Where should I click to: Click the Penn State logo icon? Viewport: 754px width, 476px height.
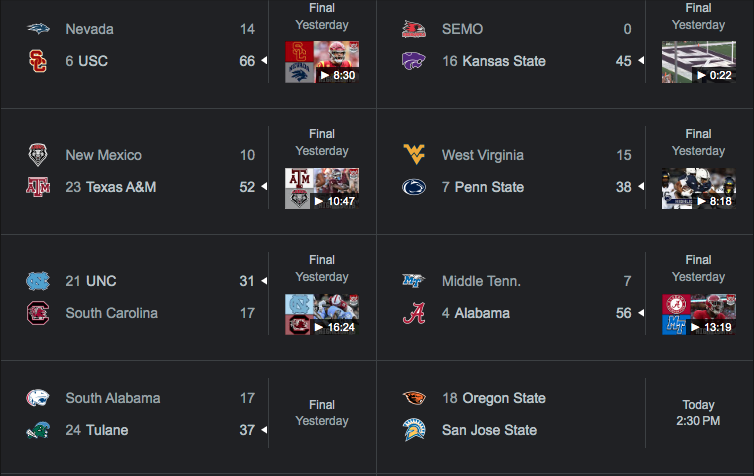[x=414, y=187]
